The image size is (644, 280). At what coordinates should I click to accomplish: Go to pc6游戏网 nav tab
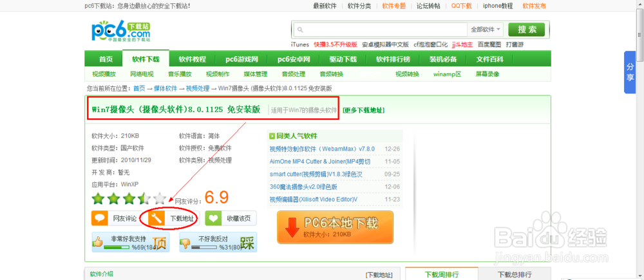[x=241, y=59]
